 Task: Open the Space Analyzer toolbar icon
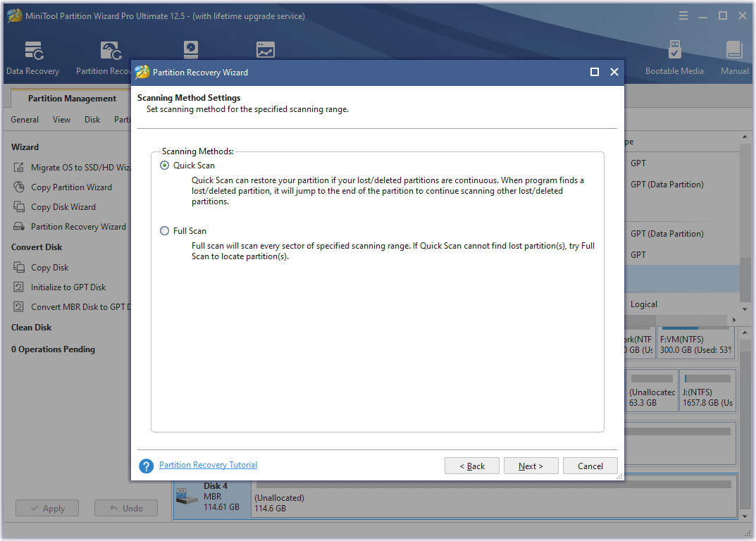(265, 50)
